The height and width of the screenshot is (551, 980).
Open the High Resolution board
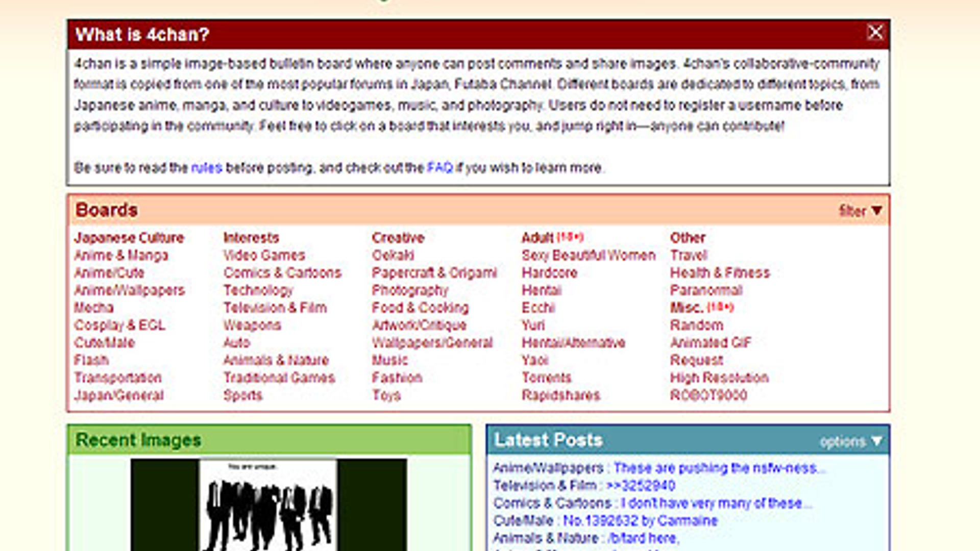720,378
